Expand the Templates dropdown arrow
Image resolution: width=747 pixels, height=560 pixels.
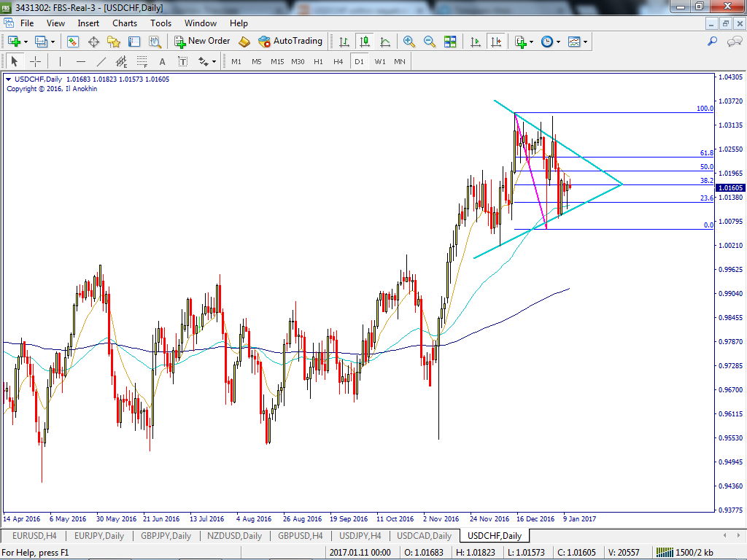coord(585,42)
